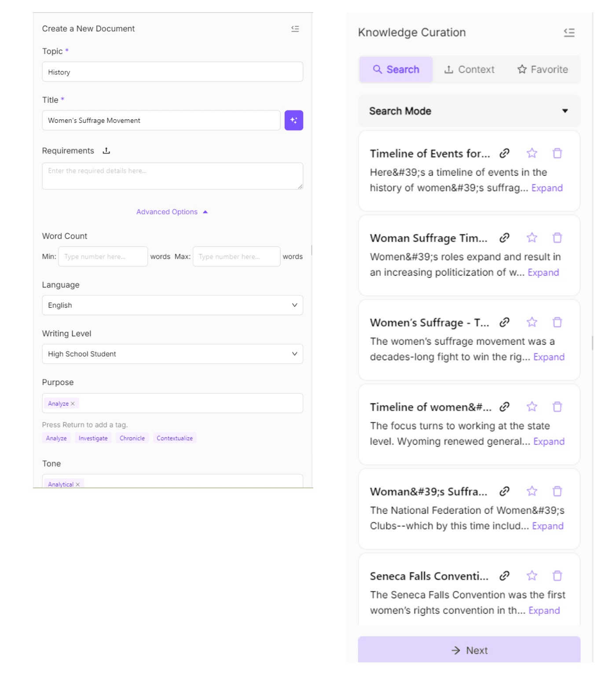
Task: Switch to the Context tab
Action: (x=469, y=70)
